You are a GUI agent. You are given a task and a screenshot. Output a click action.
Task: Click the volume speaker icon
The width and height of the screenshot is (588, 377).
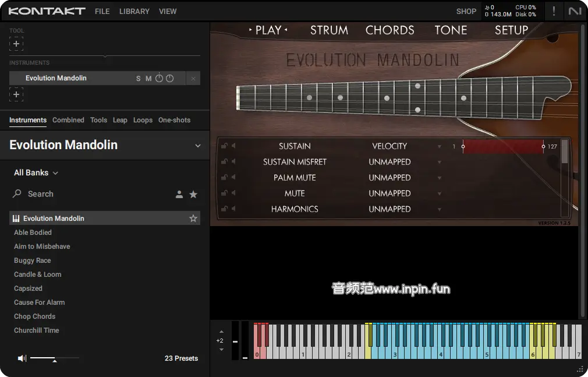pos(22,358)
